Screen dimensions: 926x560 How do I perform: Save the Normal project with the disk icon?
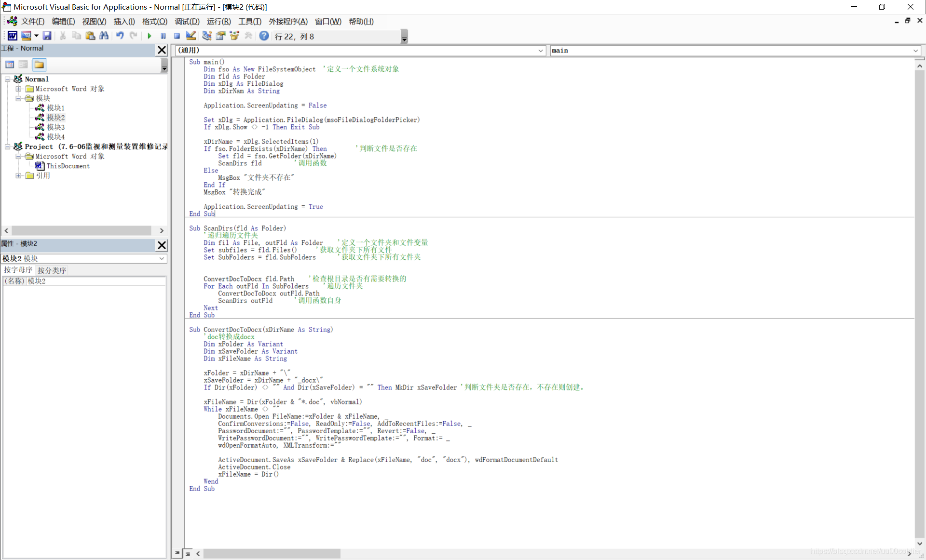click(x=47, y=36)
